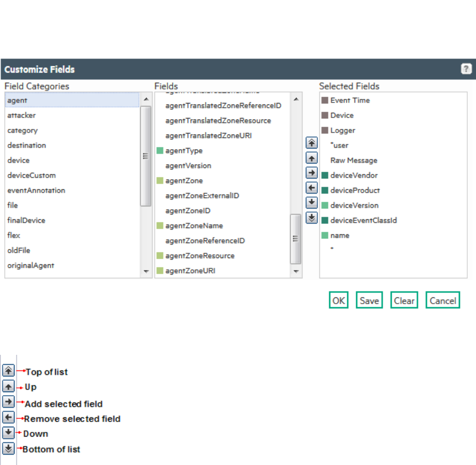
Task: Choose the category field category
Action: (72, 130)
